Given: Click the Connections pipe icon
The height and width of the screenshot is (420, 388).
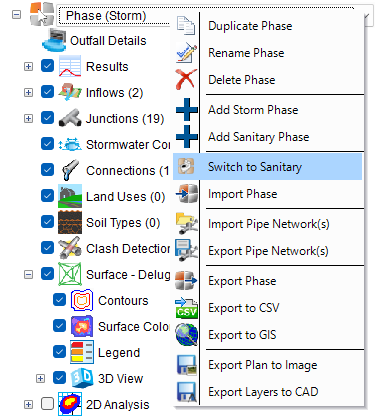Looking at the screenshot, I should 70,170.
